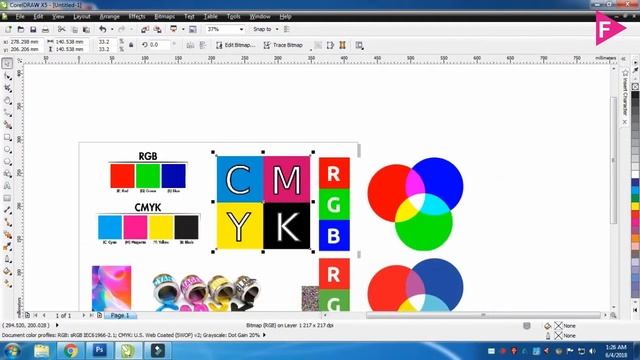Image resolution: width=640 pixels, height=360 pixels.
Task: Select the Zoom tool in toolbox
Action: 7,100
